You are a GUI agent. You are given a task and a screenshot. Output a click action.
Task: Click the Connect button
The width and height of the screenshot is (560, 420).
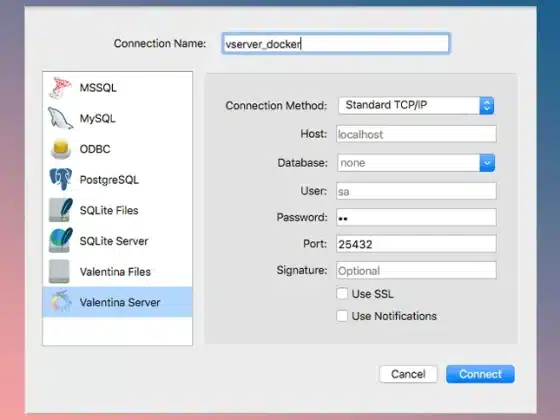480,374
